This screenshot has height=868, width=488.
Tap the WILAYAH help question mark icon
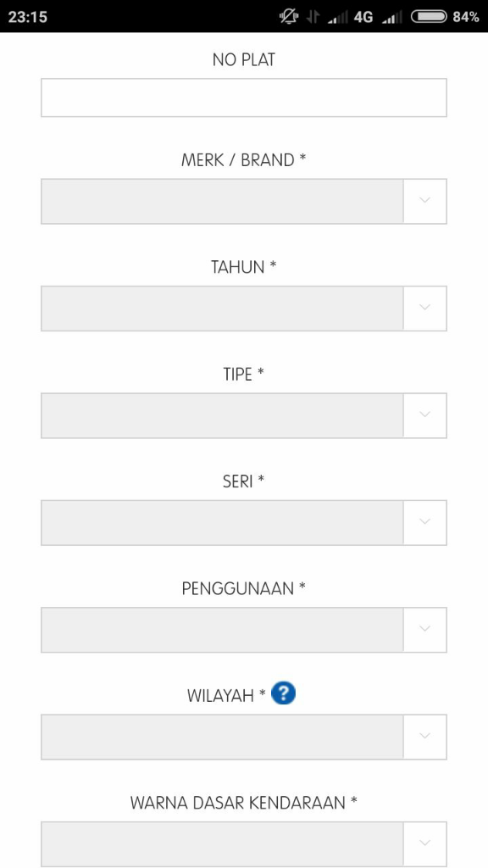tap(283, 693)
